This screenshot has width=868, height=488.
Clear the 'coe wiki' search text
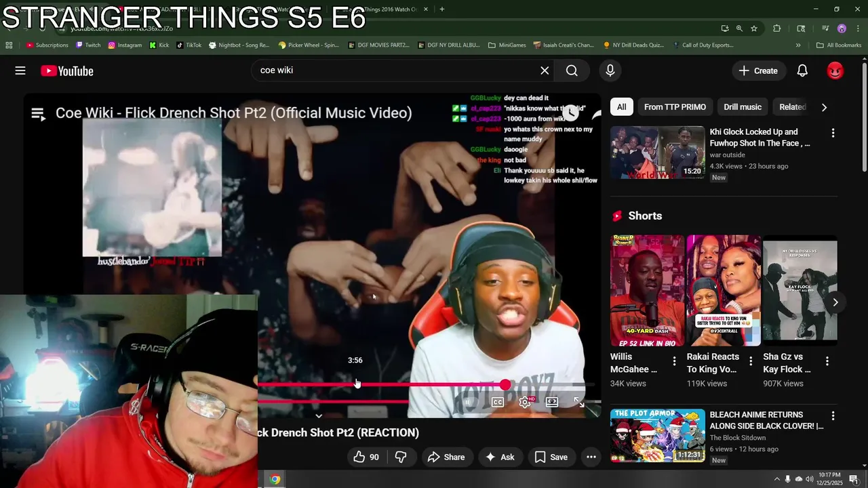545,70
